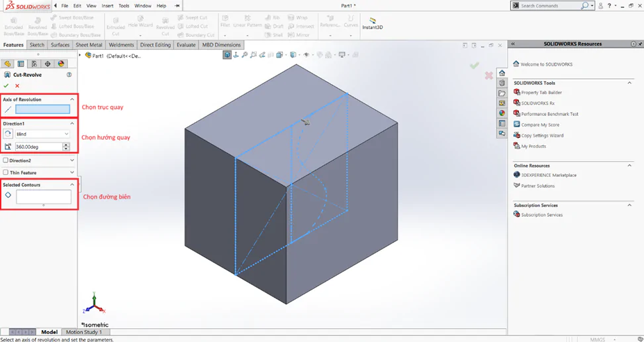
Task: Click the search magnifier in Search Commands
Action: point(584,6)
